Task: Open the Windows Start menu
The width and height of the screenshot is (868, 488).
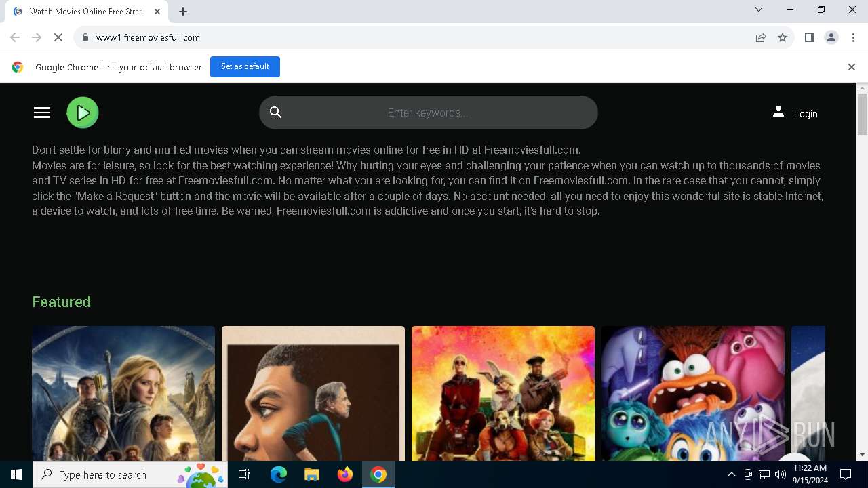Action: [x=16, y=474]
